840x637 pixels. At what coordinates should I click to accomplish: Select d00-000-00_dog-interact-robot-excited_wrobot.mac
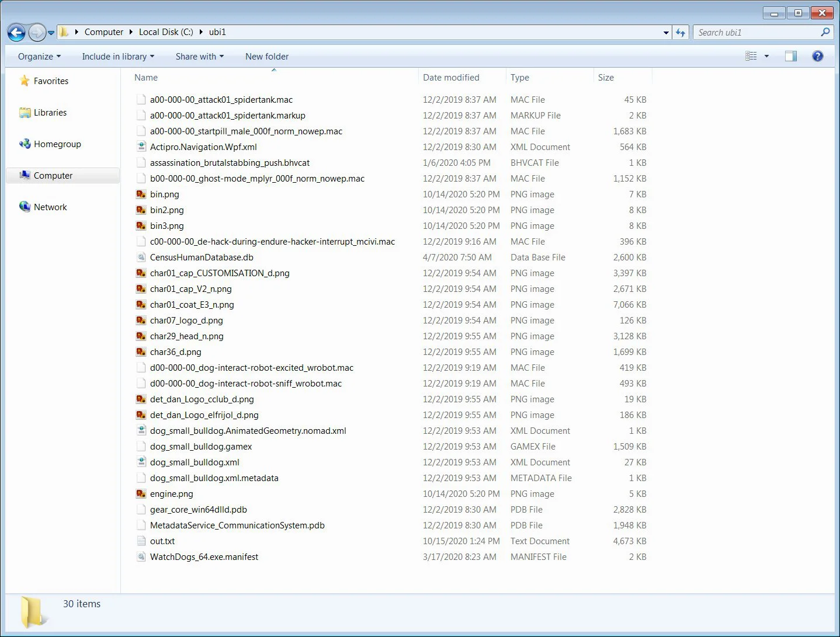(x=252, y=368)
